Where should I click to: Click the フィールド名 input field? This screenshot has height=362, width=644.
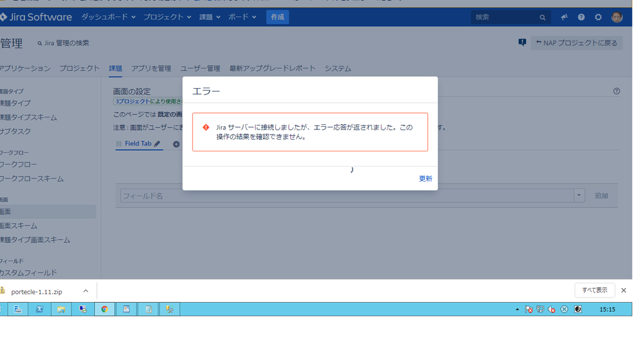point(347,196)
